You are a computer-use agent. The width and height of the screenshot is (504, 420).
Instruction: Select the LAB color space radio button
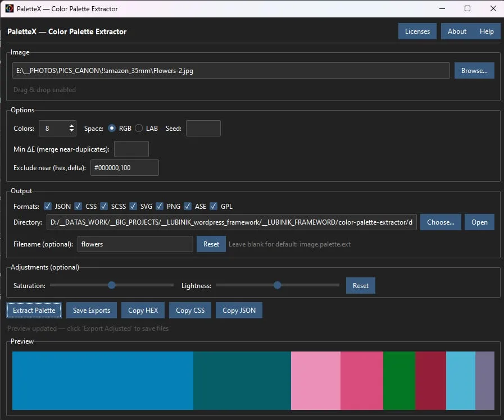(139, 128)
